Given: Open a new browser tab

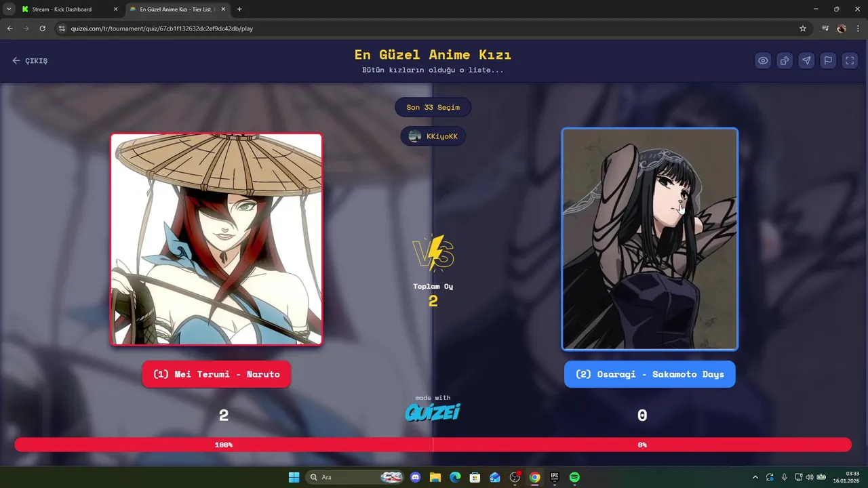Looking at the screenshot, I should pyautogui.click(x=239, y=9).
